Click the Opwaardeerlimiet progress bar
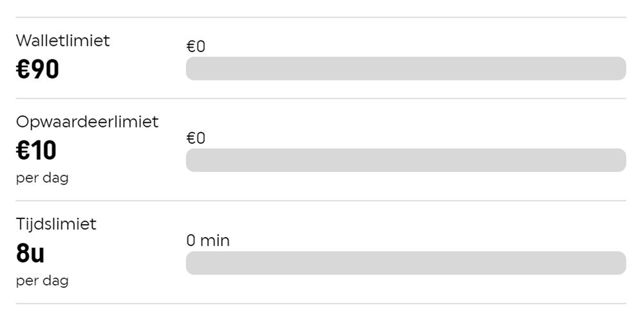 click(x=406, y=160)
